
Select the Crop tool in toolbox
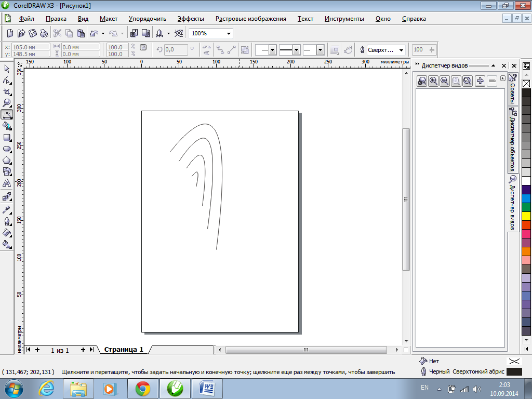[7, 92]
